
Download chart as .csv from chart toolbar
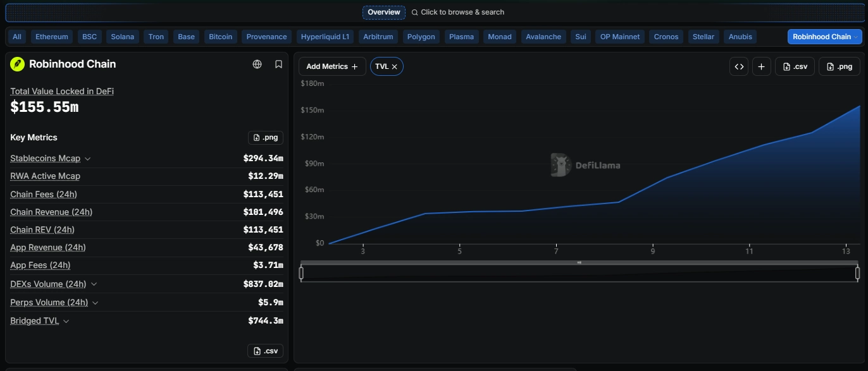tap(795, 66)
